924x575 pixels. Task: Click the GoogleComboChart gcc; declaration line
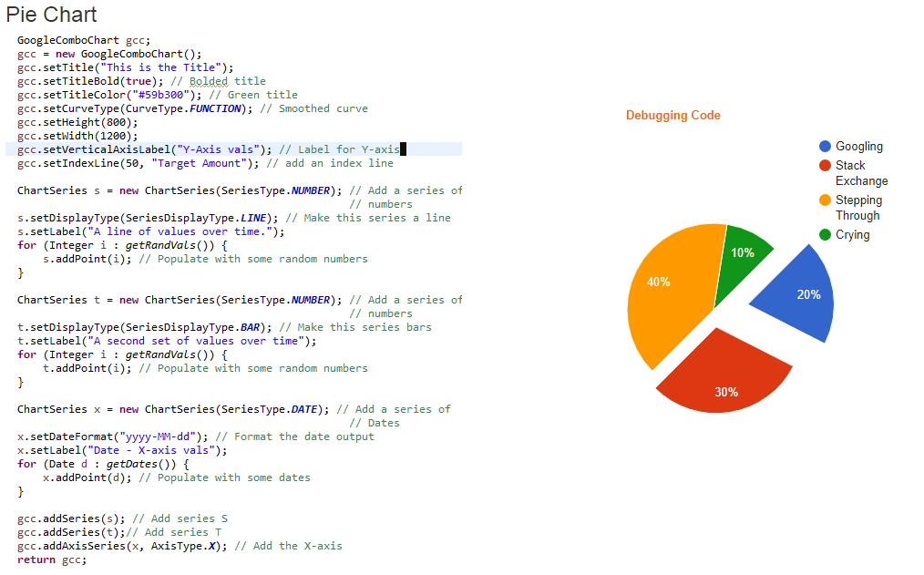[x=84, y=40]
